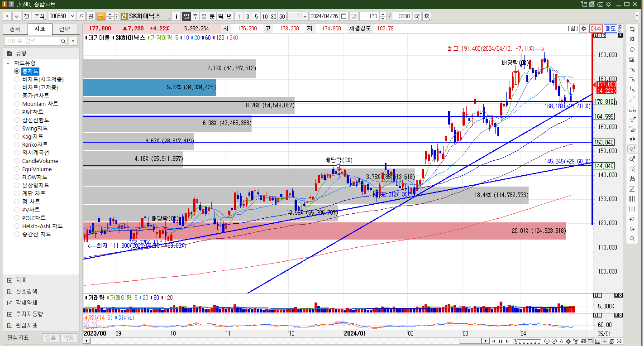Screen dimensions: 644x346
Task: Expand the smart search options chevron
Action: pyautogui.click(x=73, y=41)
